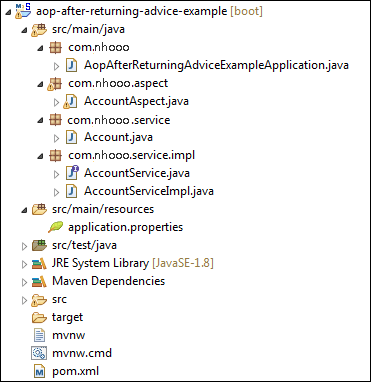Open AccountService.java file name
371x382 pixels.
(x=137, y=173)
